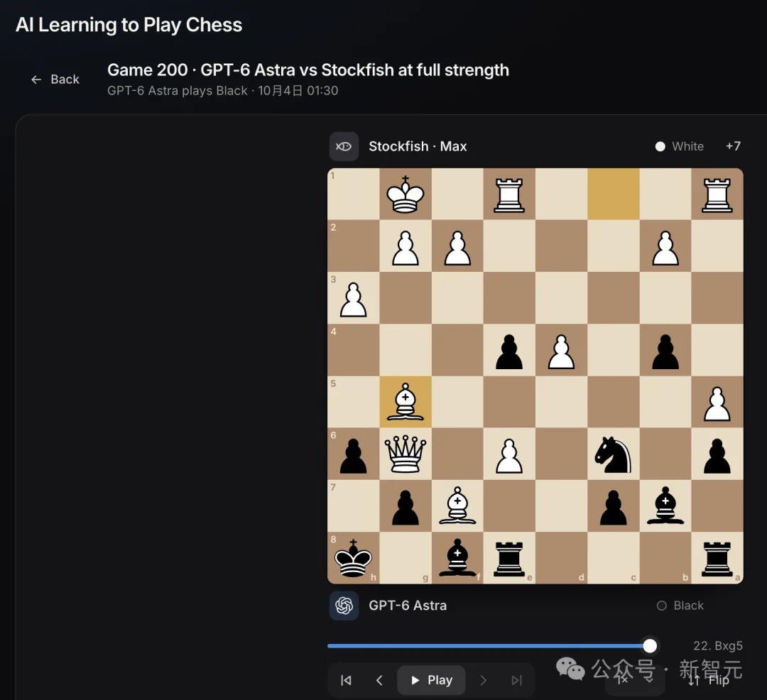The image size is (767, 700).
Task: Select the black pawn on e4
Action: pos(509,351)
